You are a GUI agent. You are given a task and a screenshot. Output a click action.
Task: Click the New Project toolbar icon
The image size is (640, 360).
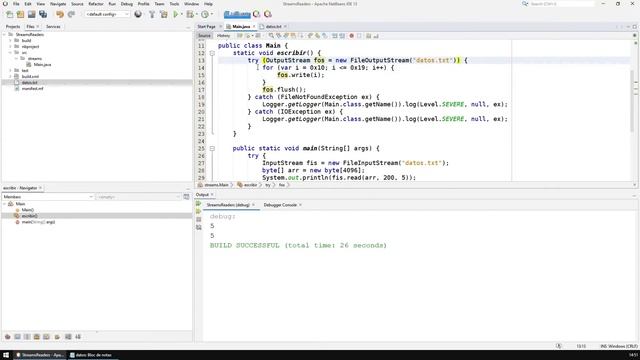click(x=20, y=14)
